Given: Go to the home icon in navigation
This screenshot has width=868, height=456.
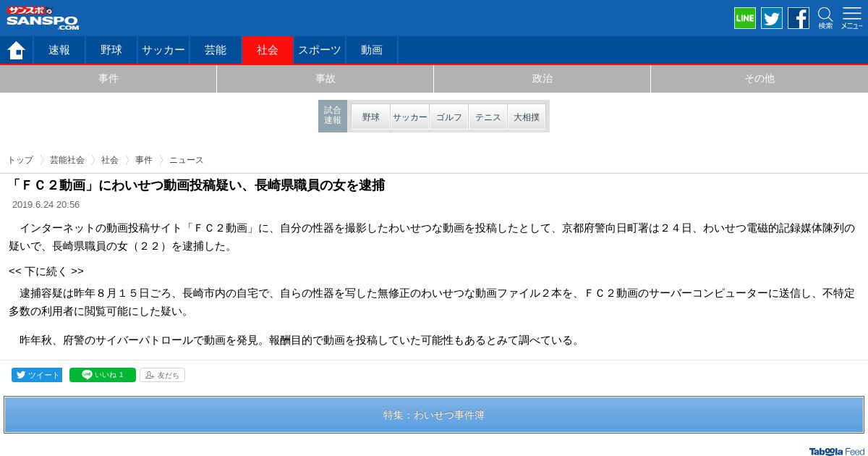Looking at the screenshot, I should pyautogui.click(x=16, y=50).
